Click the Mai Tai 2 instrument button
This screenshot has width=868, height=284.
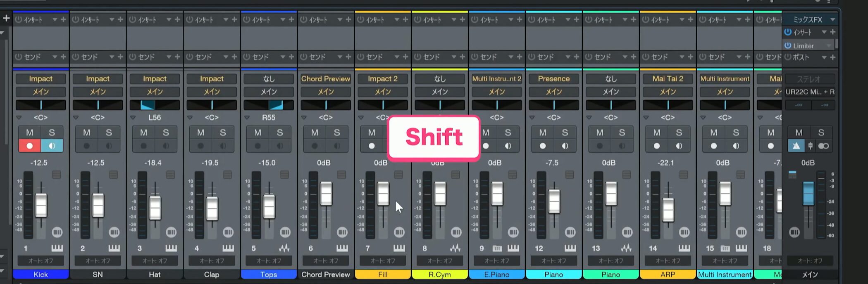668,78
